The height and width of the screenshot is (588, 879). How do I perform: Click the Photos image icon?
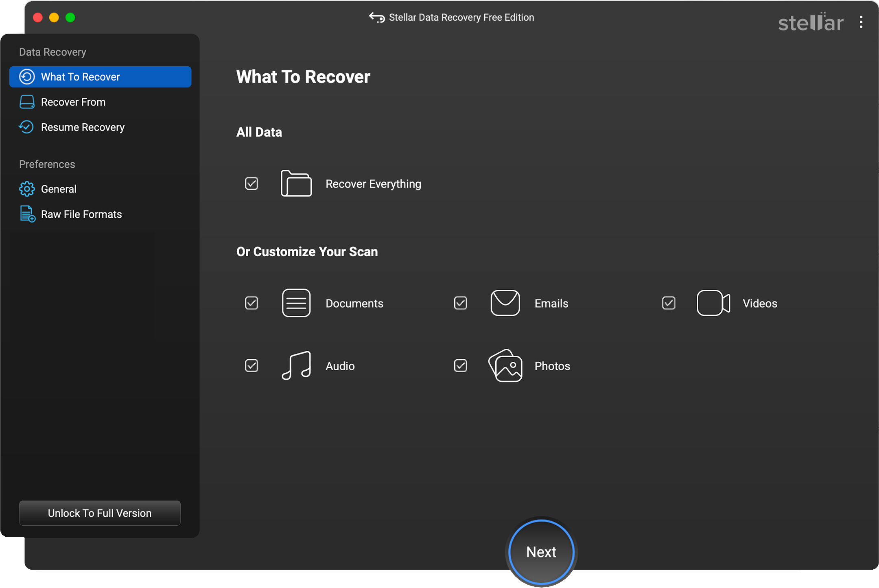click(505, 365)
